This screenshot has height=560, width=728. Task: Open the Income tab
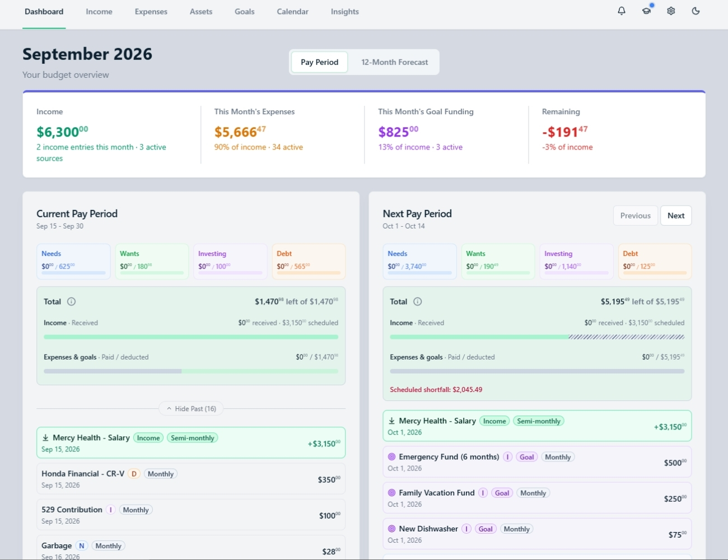tap(99, 12)
